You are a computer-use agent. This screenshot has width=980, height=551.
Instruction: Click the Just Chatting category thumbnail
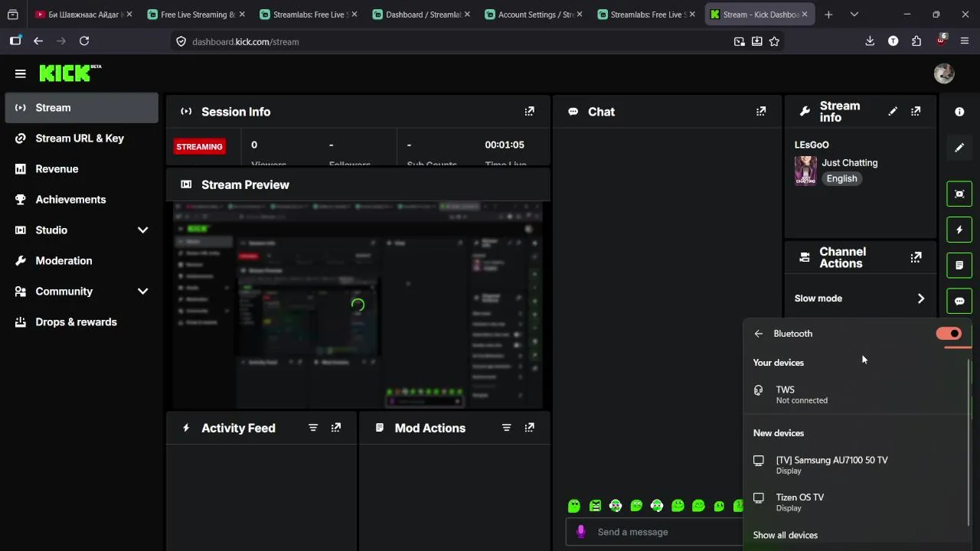click(805, 171)
